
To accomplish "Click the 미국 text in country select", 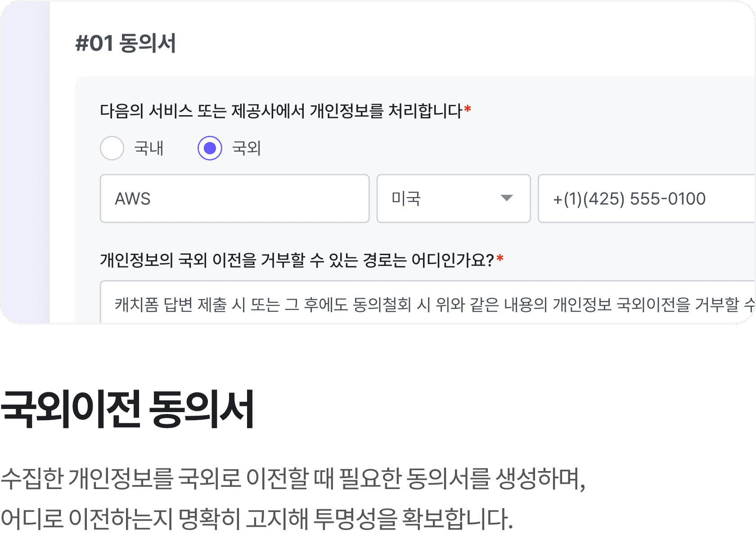I will click(406, 198).
